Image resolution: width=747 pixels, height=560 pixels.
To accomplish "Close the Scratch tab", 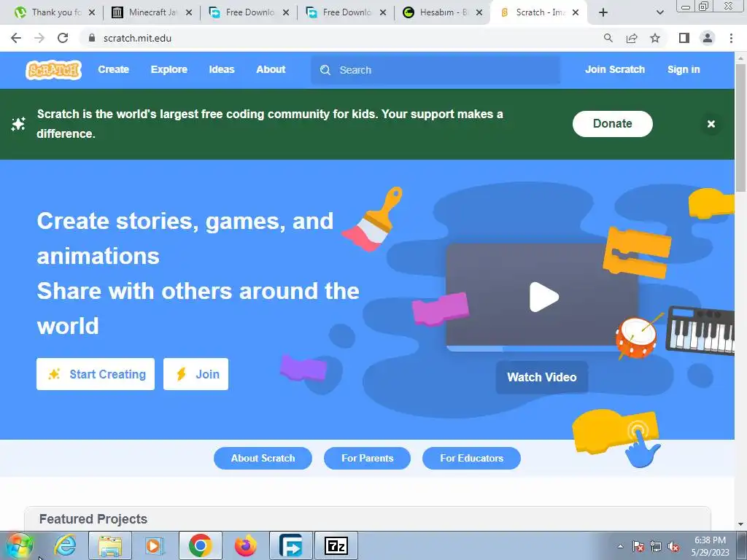I will tap(576, 13).
